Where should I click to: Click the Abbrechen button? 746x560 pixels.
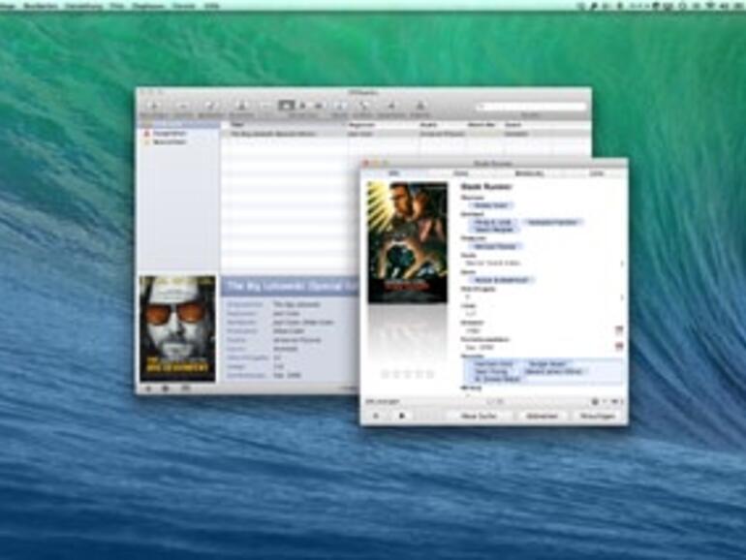[x=542, y=416]
